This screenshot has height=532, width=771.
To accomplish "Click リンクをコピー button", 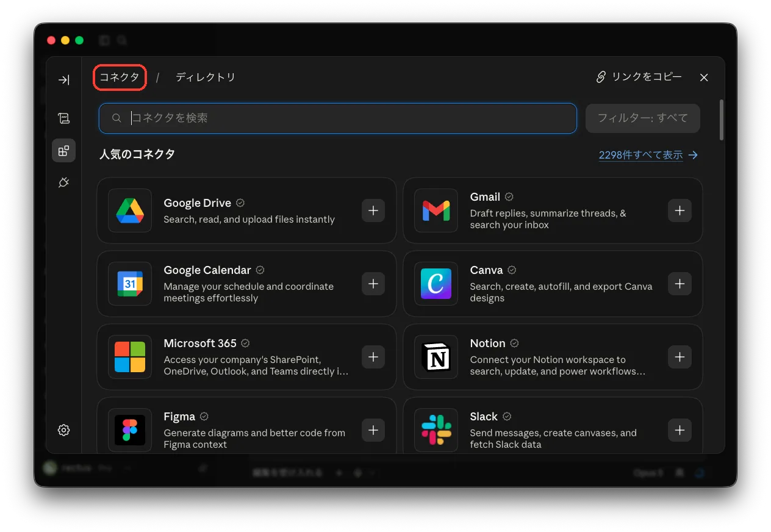I will [639, 77].
